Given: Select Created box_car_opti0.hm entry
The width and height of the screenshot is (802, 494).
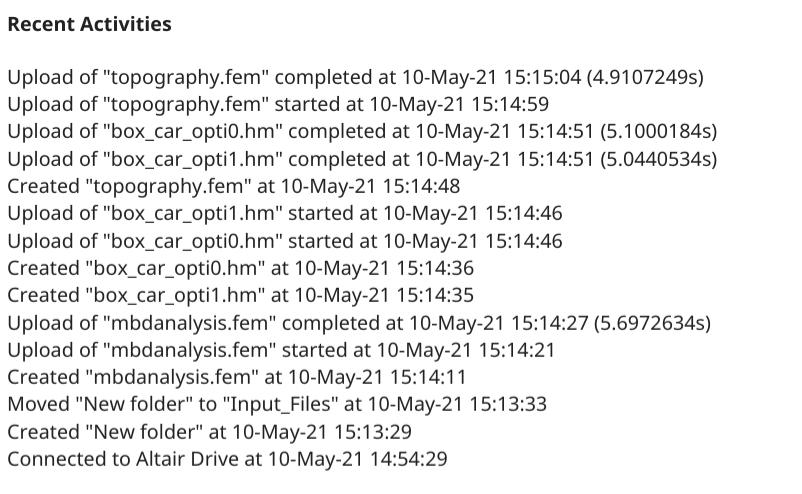Looking at the screenshot, I should 240,268.
